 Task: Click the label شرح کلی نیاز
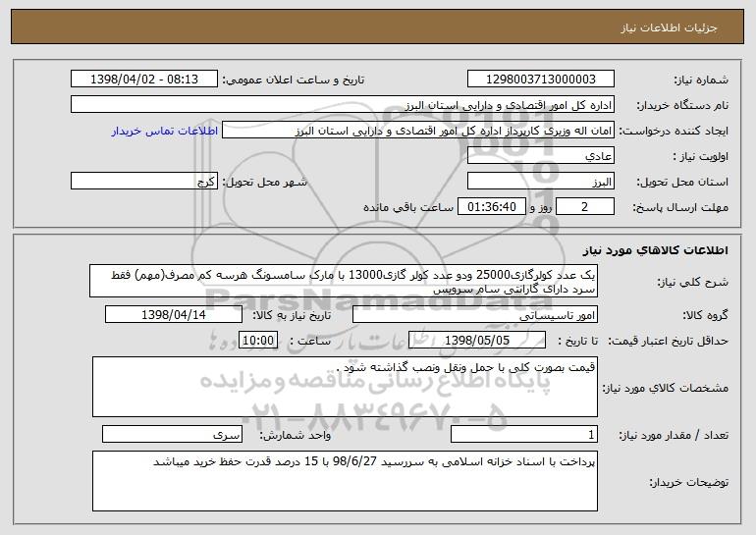click(x=693, y=282)
